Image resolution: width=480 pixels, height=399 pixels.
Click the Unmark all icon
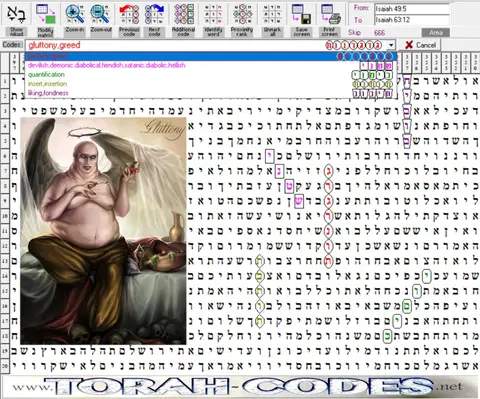[272, 14]
